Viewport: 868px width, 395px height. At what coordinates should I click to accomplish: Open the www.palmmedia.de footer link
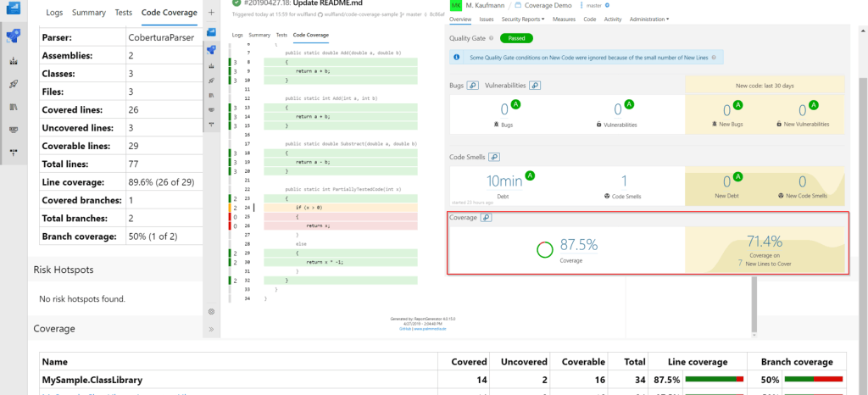[430, 329]
